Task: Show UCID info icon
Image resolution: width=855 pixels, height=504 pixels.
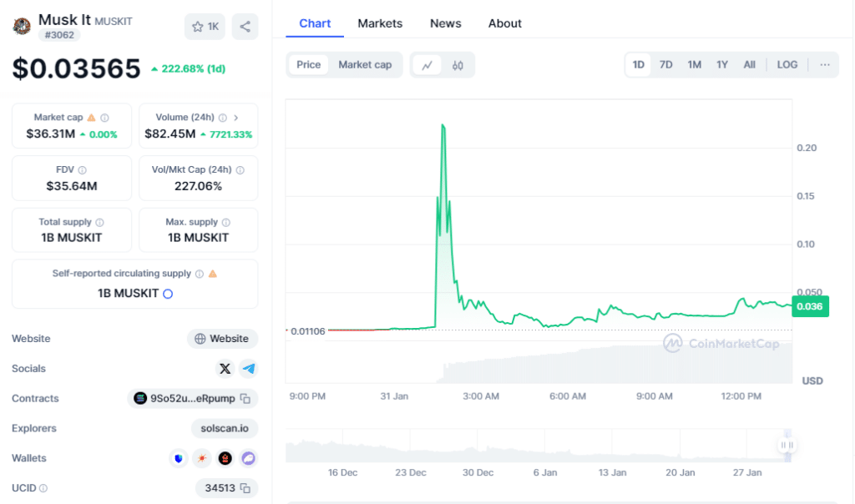Action: 43,488
